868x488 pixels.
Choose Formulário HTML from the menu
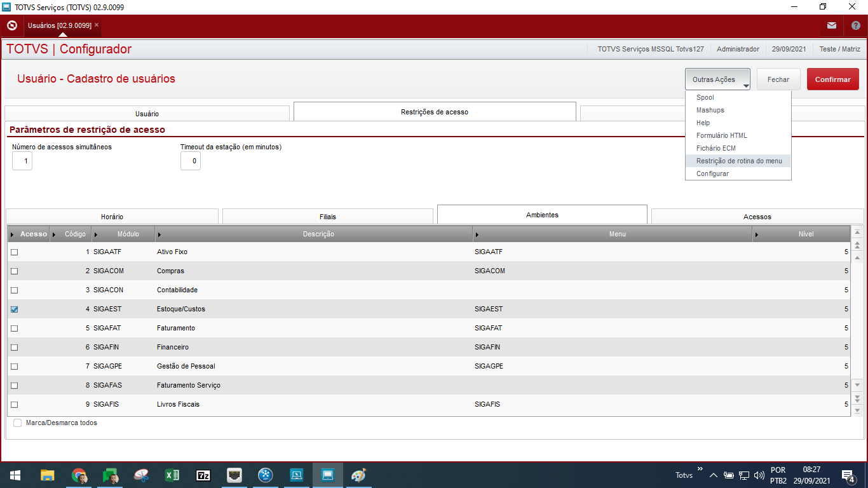tap(738, 135)
